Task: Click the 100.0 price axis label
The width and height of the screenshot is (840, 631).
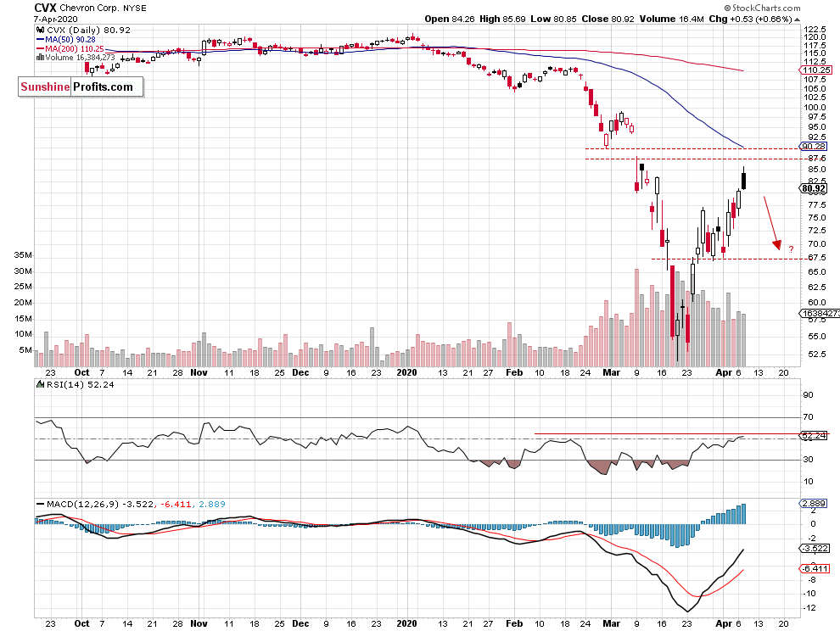Action: click(x=816, y=107)
